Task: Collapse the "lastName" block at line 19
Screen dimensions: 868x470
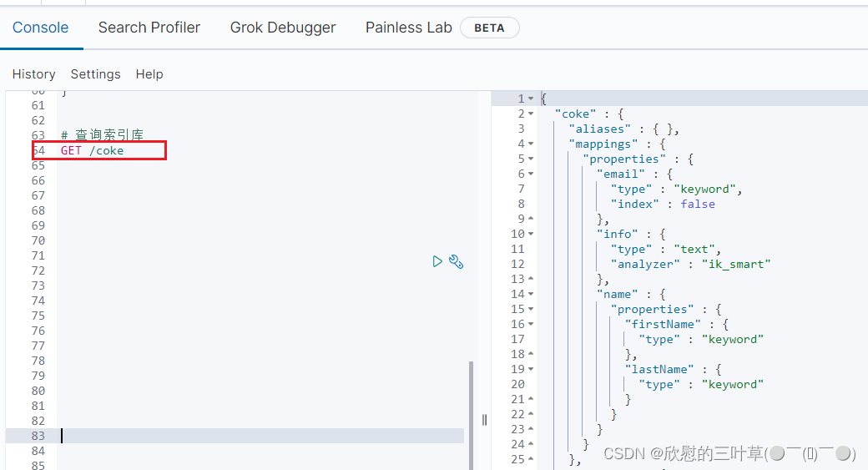Action: tap(531, 369)
